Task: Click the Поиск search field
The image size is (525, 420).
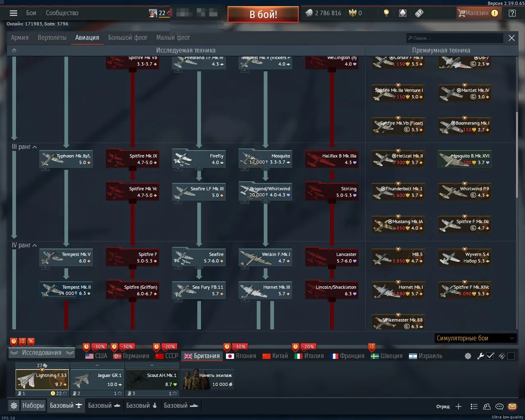Action: [455, 38]
